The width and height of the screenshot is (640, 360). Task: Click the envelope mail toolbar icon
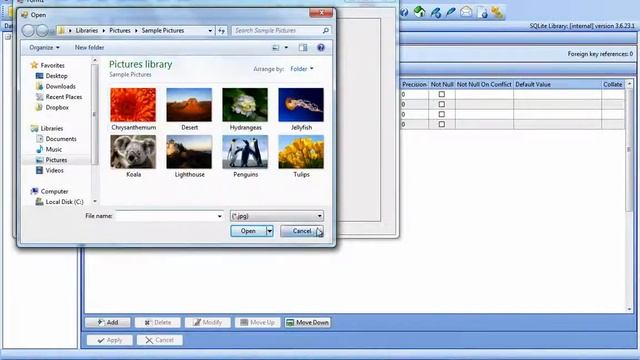pos(466,12)
